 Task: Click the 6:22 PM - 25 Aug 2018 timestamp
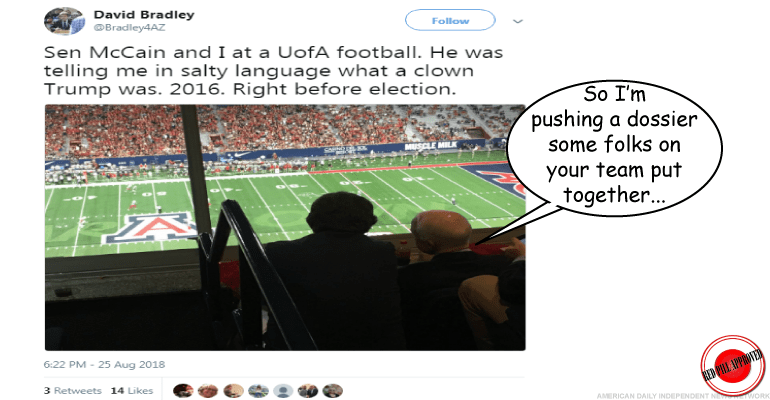(x=104, y=365)
